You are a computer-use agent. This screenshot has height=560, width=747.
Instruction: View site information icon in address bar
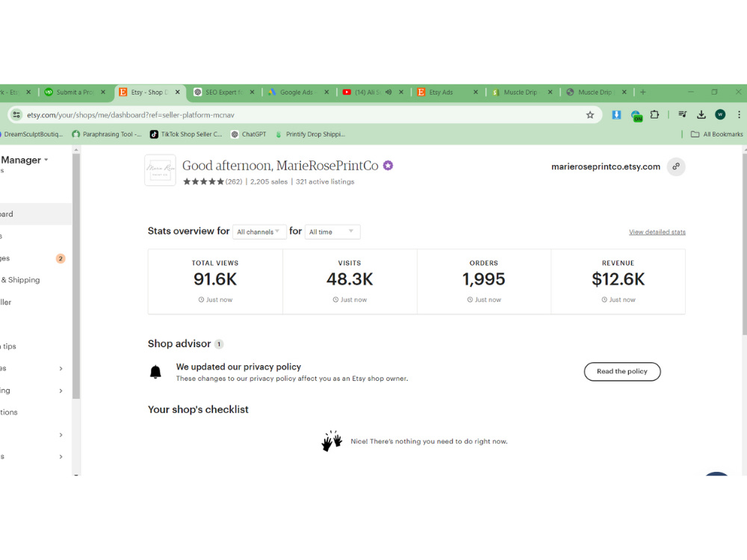16,115
